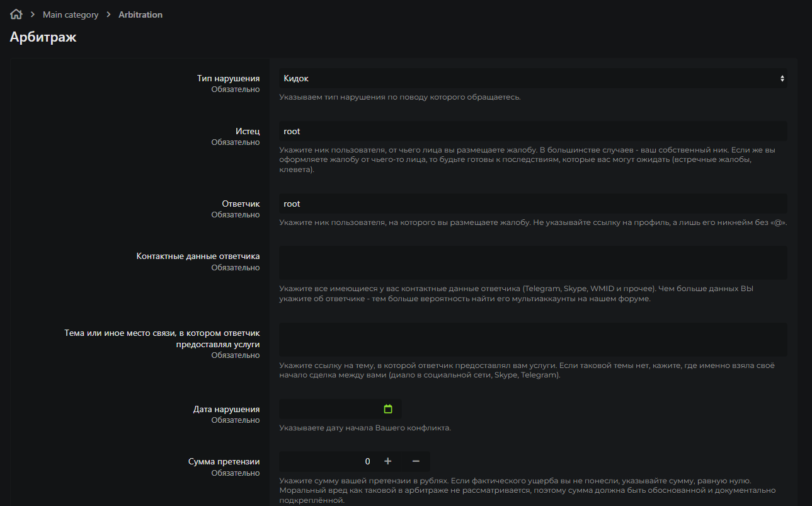Click the Дата нарушения label
Viewport: 812px width, 506px height.
[226, 410]
